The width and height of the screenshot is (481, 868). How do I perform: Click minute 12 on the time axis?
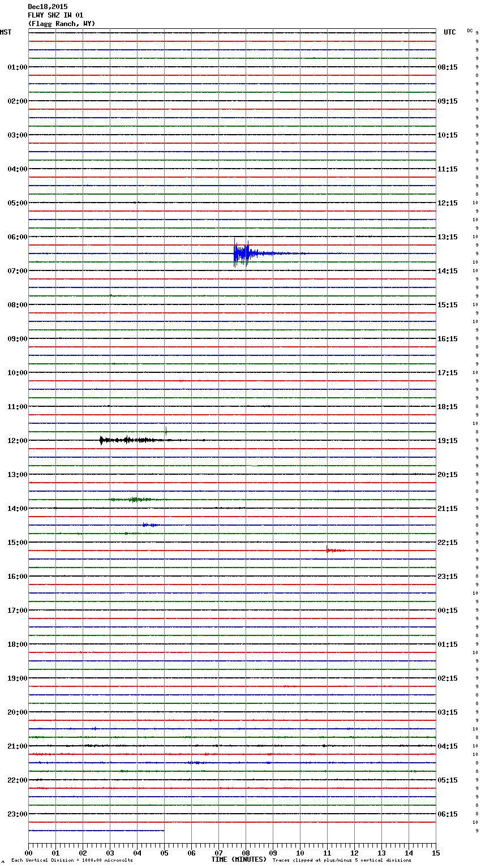[x=354, y=853]
